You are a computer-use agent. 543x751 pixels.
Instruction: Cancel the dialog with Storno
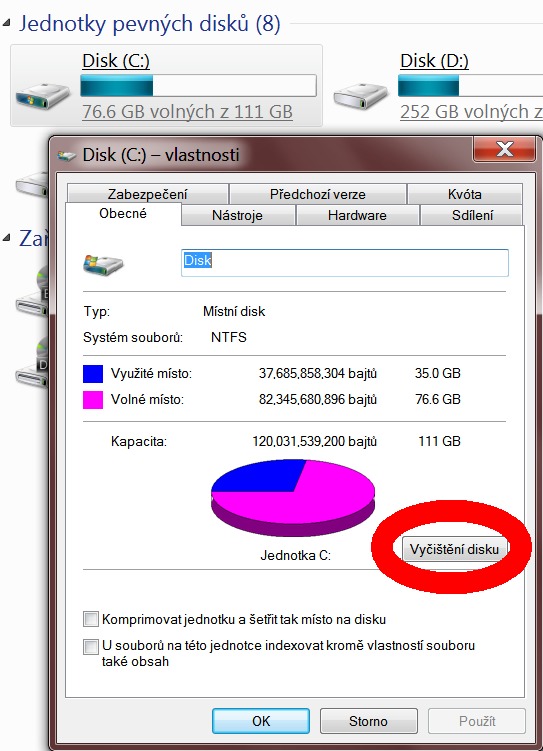(x=368, y=721)
